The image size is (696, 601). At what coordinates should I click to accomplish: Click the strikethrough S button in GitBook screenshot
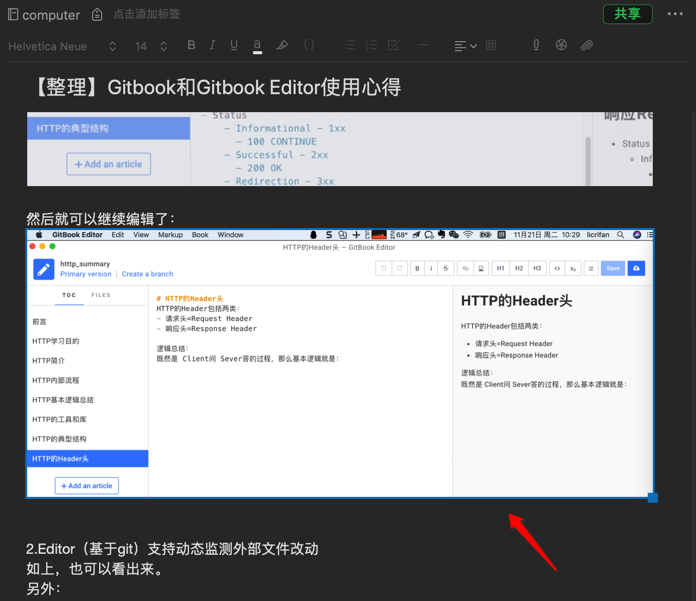pos(446,268)
